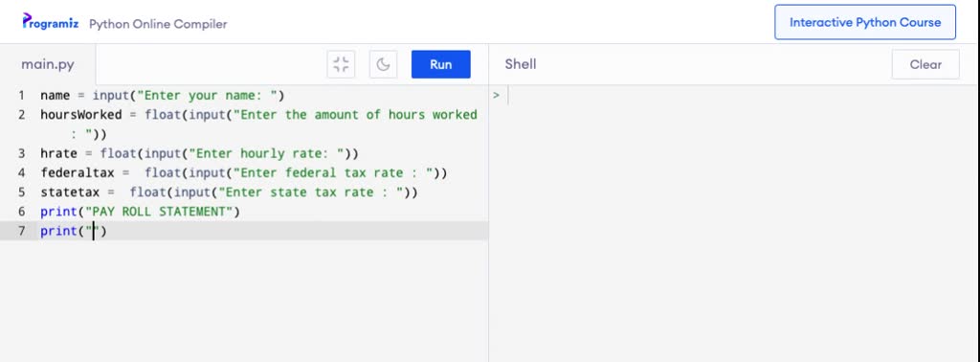Run the Python code
Screen dimensions: 980x362
[440, 64]
